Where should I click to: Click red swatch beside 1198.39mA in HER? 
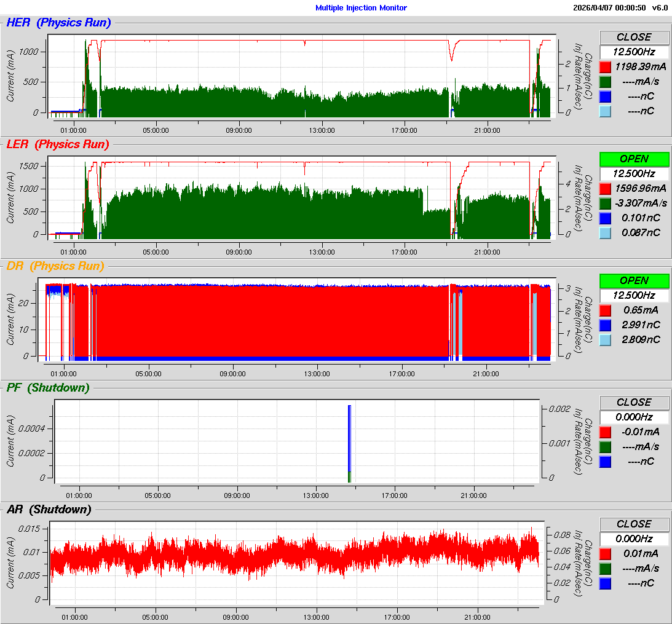(x=606, y=66)
